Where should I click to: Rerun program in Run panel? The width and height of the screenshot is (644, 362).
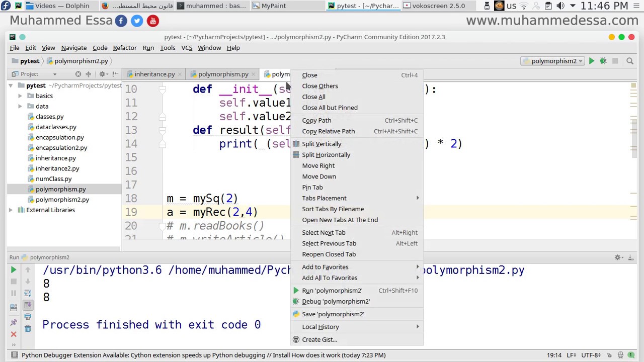14,270
